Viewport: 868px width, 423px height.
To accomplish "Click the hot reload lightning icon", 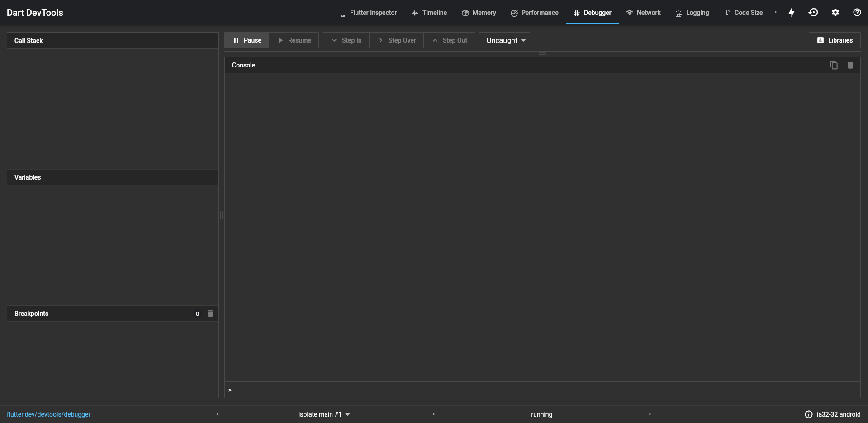I will [792, 13].
